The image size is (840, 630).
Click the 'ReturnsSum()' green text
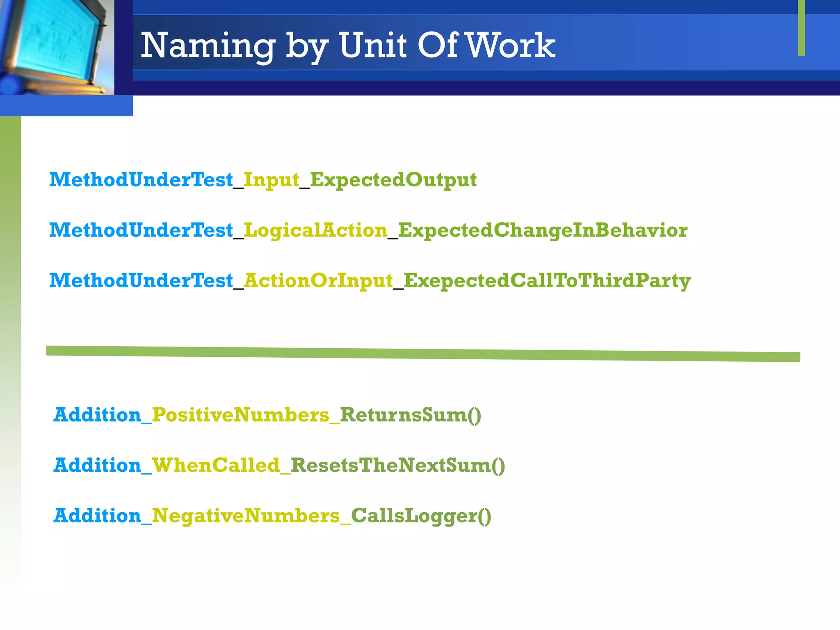coord(411,415)
